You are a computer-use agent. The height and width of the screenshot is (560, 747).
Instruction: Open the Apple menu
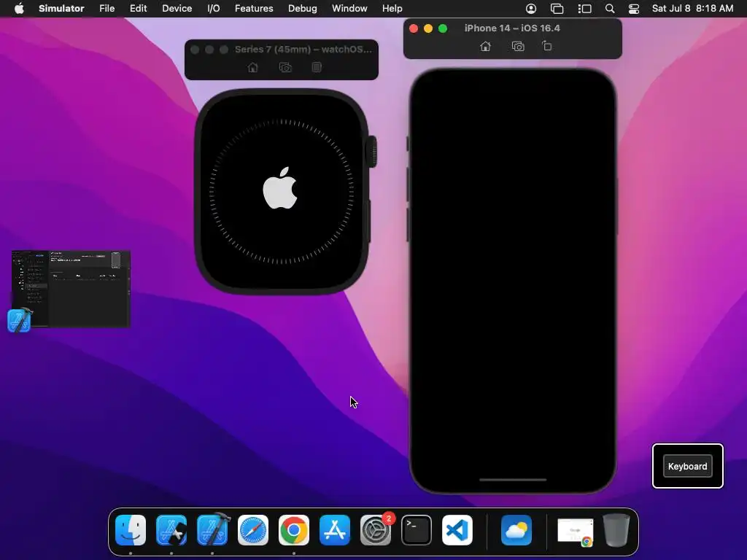19,8
